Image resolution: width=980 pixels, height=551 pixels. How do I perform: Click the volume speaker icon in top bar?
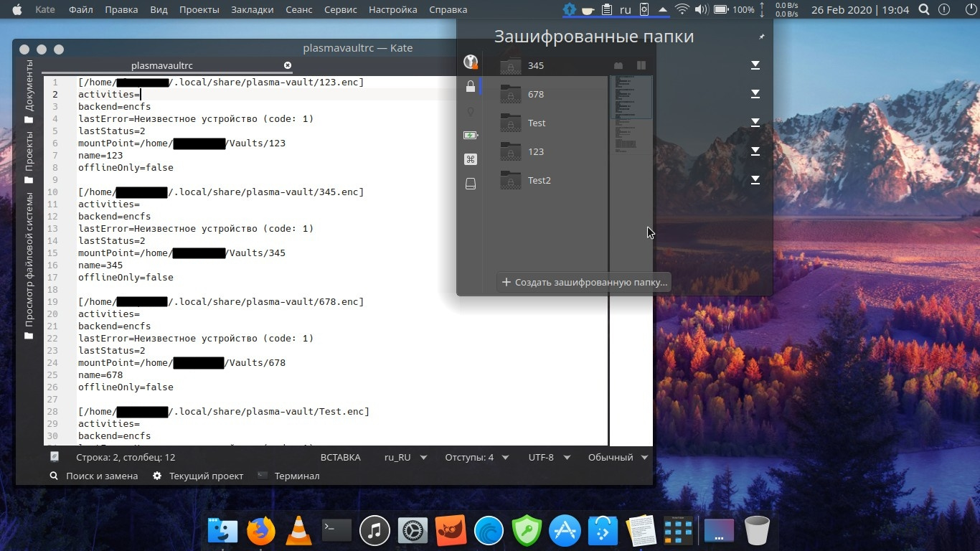click(701, 10)
